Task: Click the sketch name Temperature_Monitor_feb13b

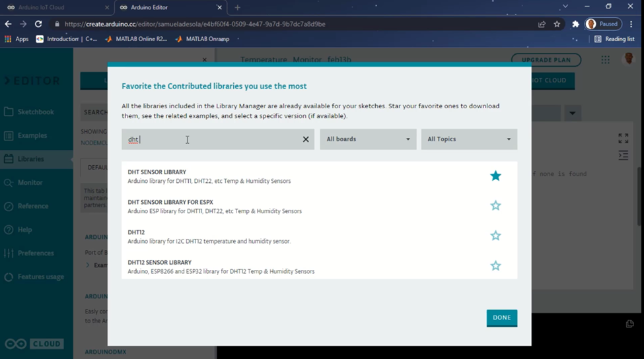Action: 296,60
